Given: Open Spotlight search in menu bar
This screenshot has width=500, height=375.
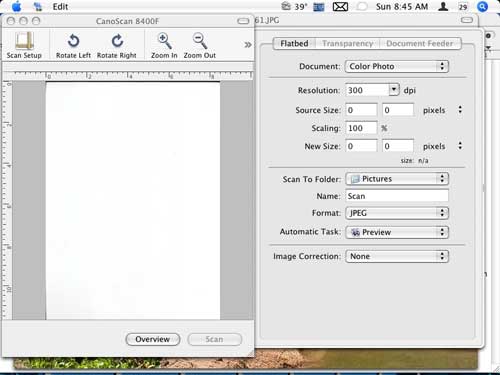Looking at the screenshot, I should [x=482, y=6].
